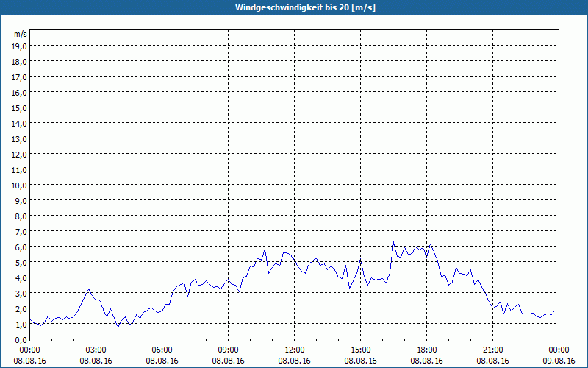Click the 06:00 time axis label

pyautogui.click(x=162, y=350)
